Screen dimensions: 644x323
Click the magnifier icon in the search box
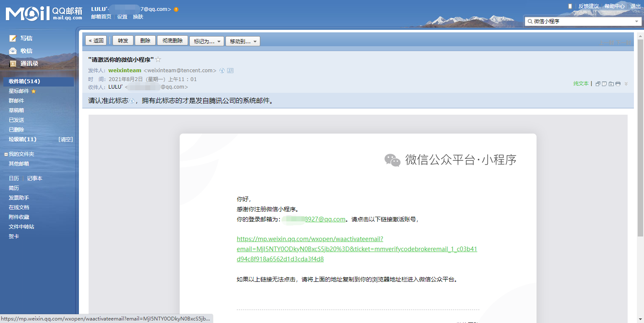530,21
